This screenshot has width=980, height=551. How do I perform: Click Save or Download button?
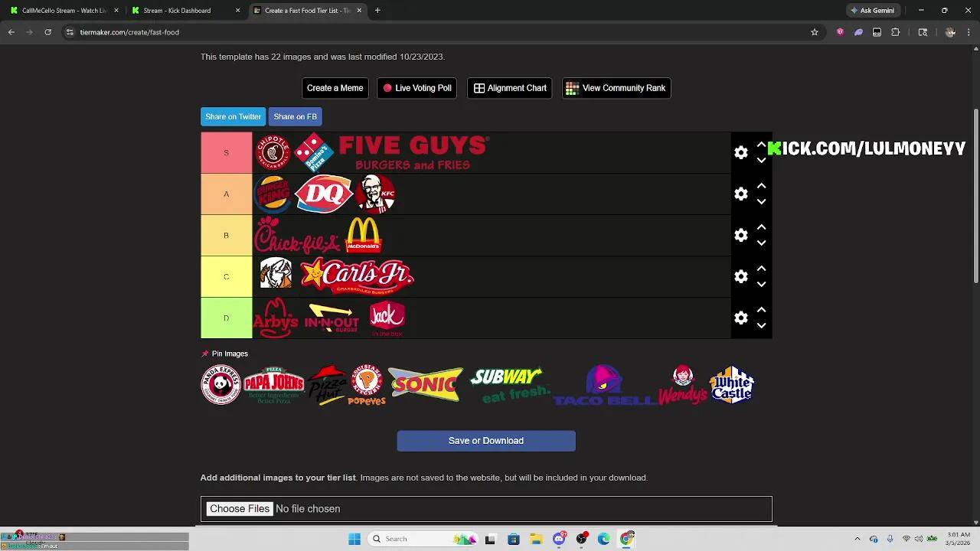point(486,441)
